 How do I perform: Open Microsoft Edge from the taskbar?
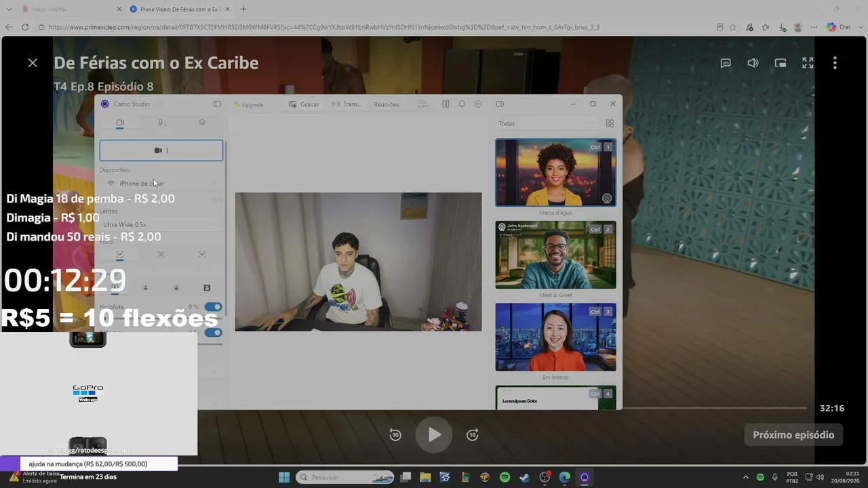(x=564, y=477)
